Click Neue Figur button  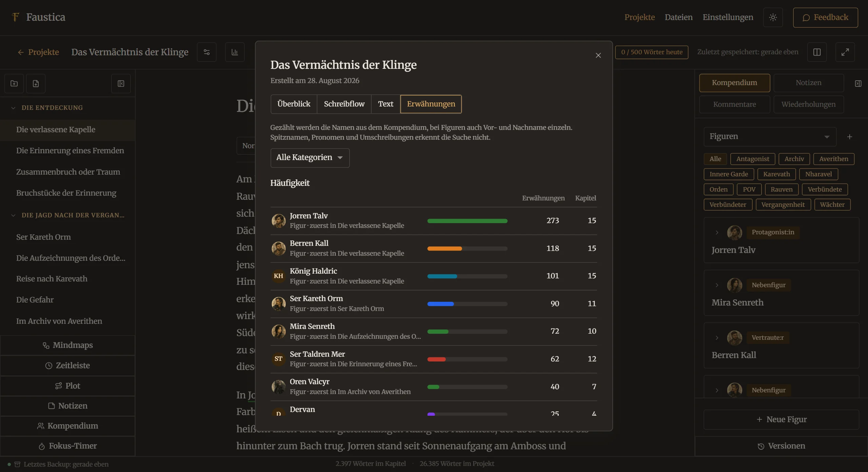[x=781, y=420]
